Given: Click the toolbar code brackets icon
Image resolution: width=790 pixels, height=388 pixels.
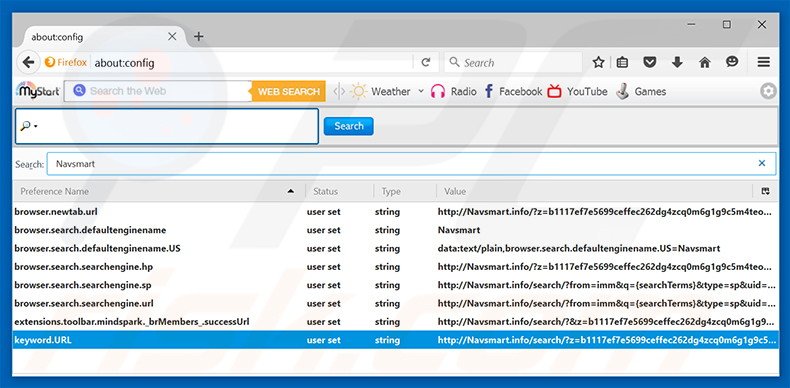Looking at the screenshot, I should tap(339, 91).
